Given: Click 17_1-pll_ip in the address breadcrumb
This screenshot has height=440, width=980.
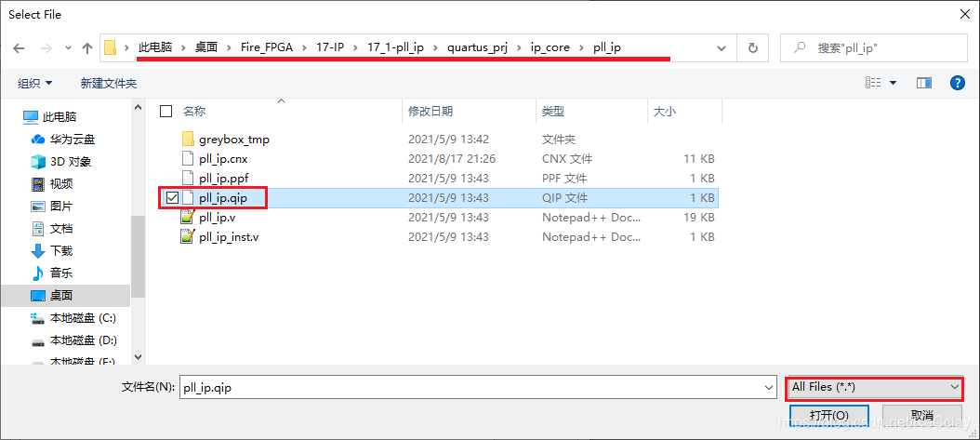Looking at the screenshot, I should (x=395, y=47).
